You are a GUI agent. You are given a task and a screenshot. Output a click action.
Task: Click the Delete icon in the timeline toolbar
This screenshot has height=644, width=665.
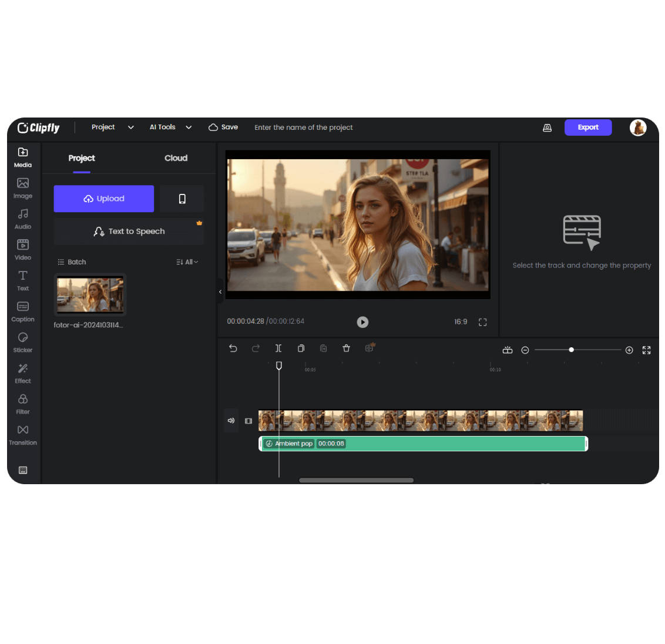coord(346,348)
